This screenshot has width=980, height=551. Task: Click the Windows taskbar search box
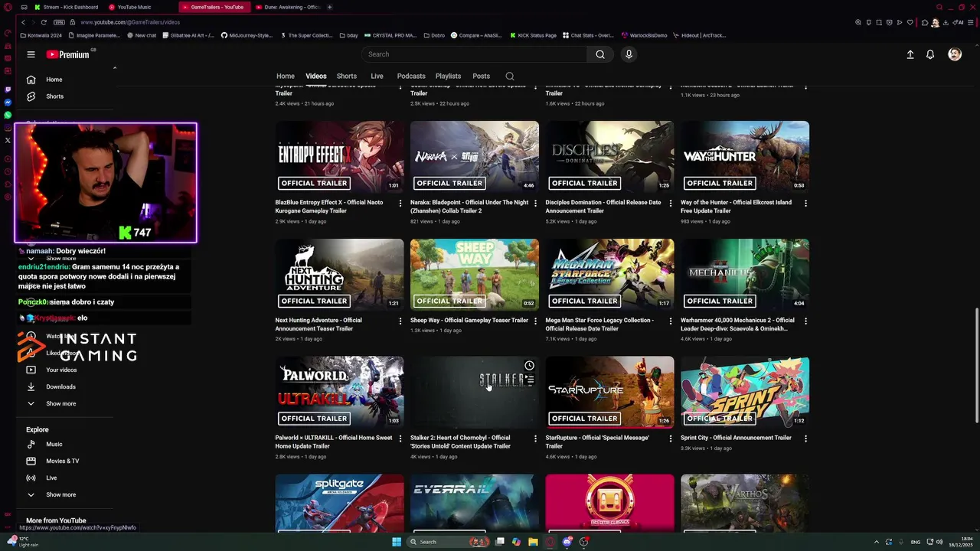click(449, 542)
